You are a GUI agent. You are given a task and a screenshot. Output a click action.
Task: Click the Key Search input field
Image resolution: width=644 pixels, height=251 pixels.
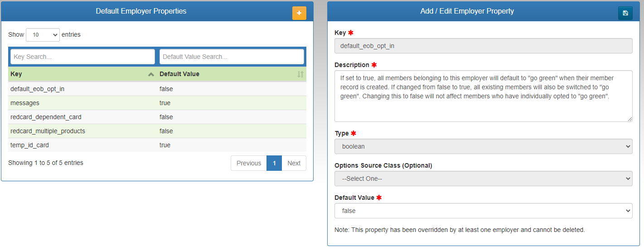(82, 57)
